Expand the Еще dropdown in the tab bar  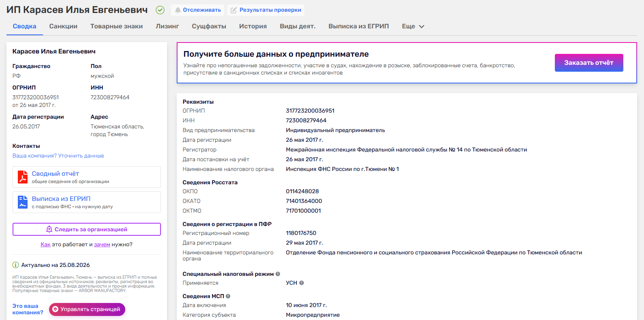[x=413, y=26]
